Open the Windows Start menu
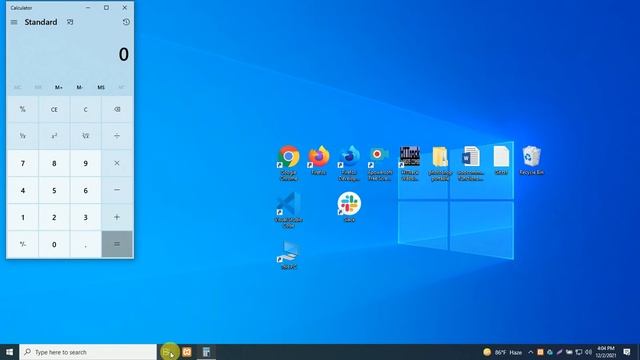 pyautogui.click(x=9, y=352)
